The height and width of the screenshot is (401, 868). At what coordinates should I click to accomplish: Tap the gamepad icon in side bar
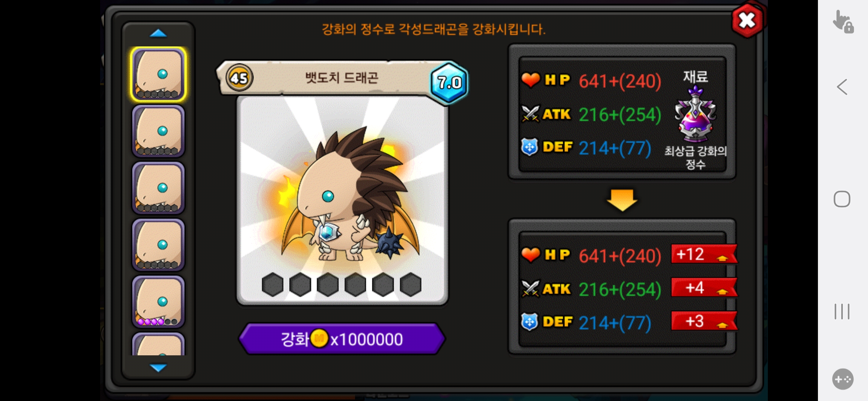point(843,379)
